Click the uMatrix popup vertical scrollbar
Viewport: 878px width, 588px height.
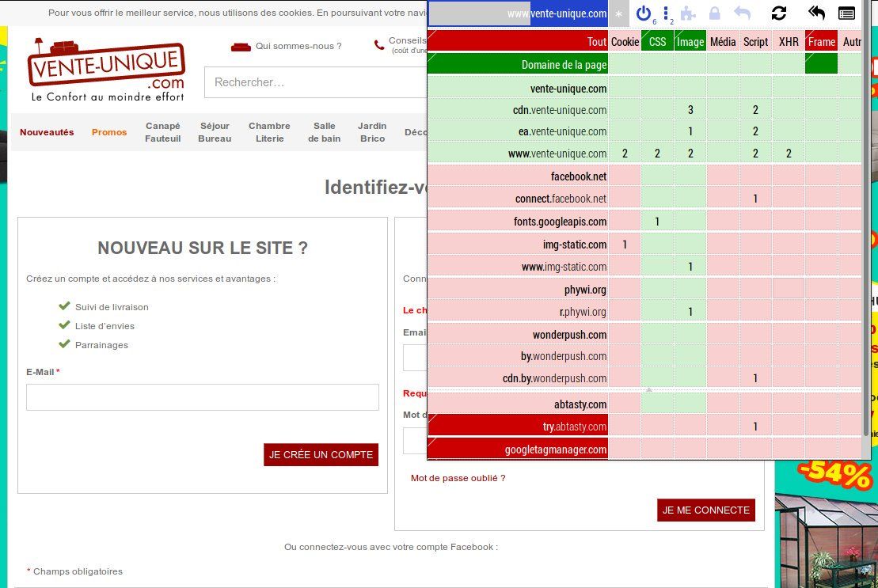pos(868,237)
